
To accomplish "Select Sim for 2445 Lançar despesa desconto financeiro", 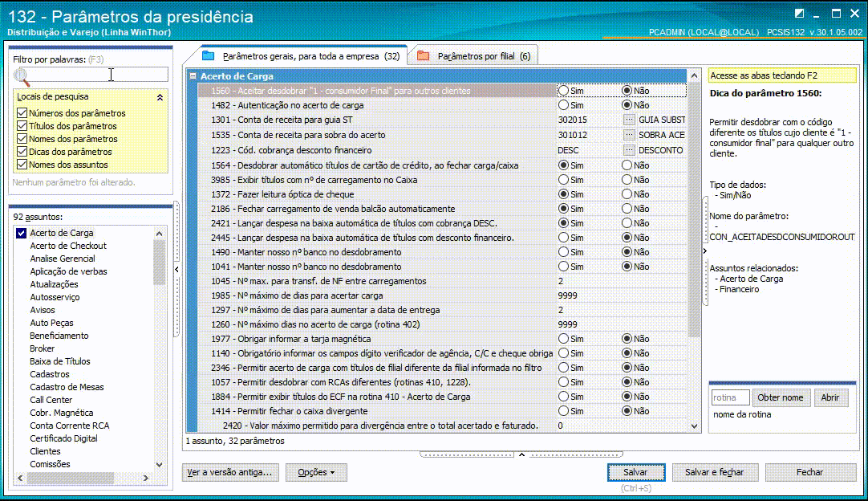I will pos(563,237).
